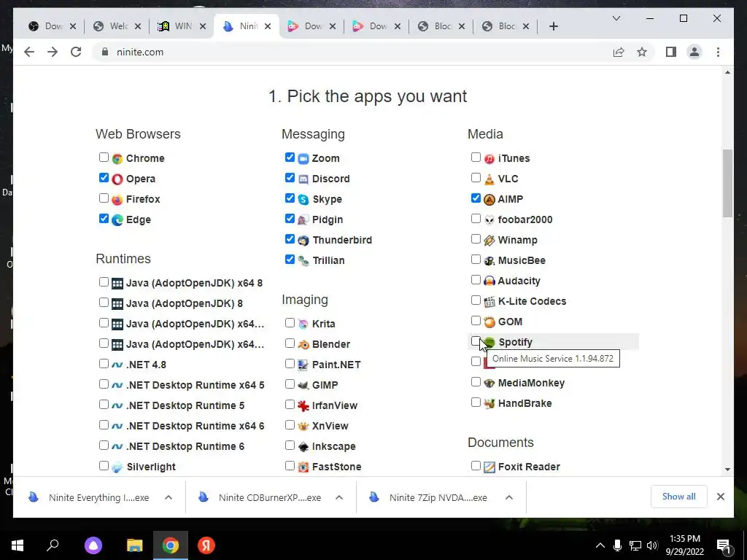Check the MediaMonkey checkbox
This screenshot has height=560, width=747.
pos(476,382)
